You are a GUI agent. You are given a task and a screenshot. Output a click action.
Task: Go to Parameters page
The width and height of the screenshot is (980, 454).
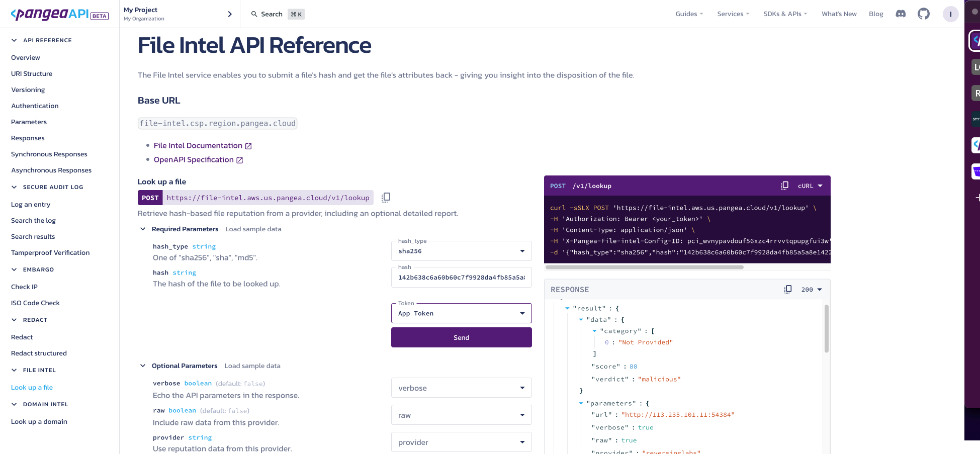(x=29, y=122)
